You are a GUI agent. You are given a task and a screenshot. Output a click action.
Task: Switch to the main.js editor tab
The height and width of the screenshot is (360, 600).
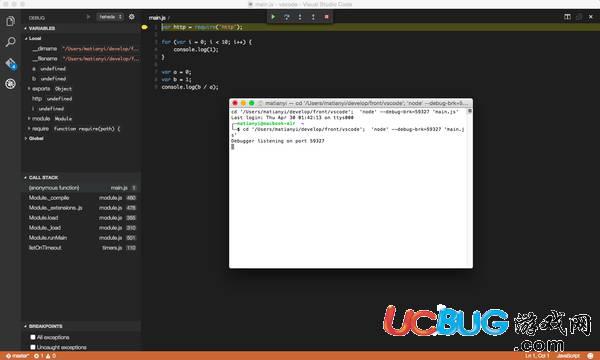(157, 18)
